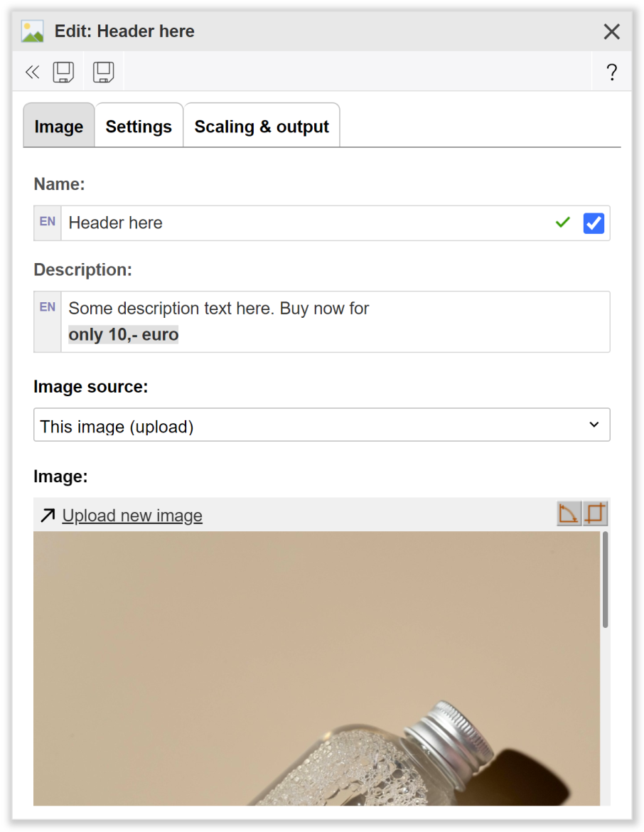
Task: Click the green checkmark next to Name
Action: (x=563, y=223)
